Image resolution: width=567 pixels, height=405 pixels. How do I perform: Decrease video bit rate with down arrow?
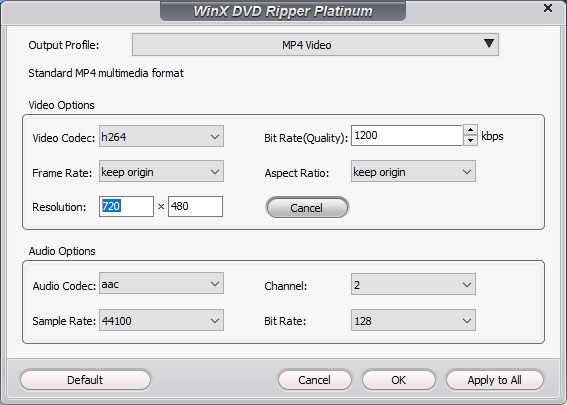pyautogui.click(x=470, y=140)
